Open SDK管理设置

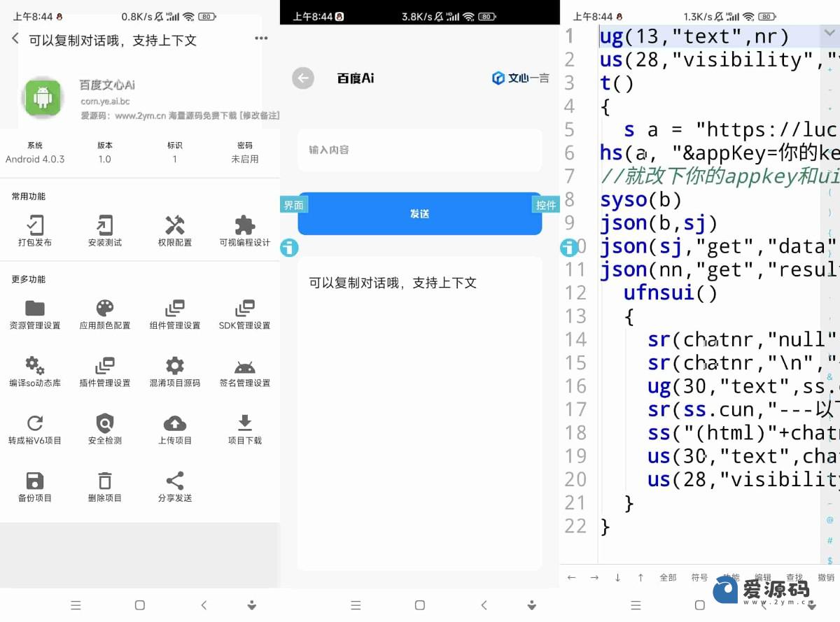[x=245, y=314]
